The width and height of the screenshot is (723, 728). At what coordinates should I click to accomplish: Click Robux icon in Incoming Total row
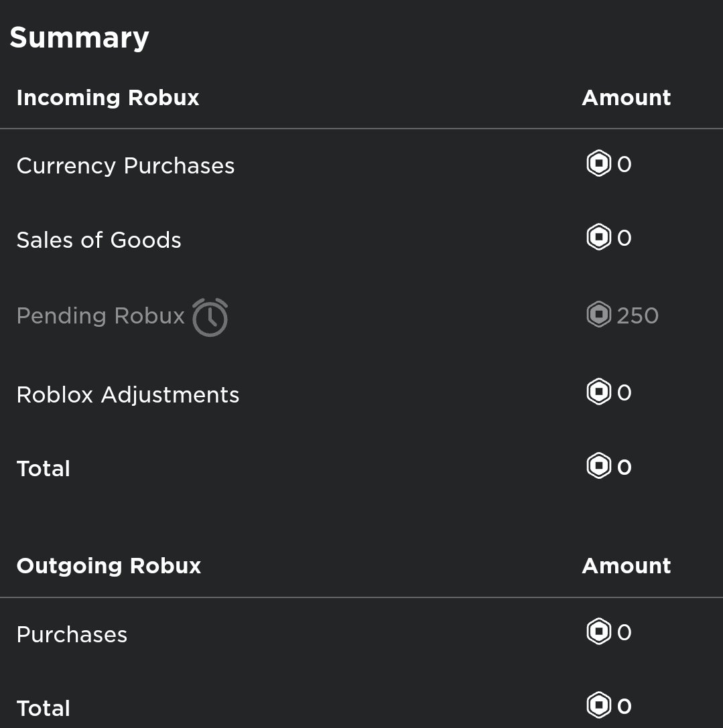pos(598,465)
